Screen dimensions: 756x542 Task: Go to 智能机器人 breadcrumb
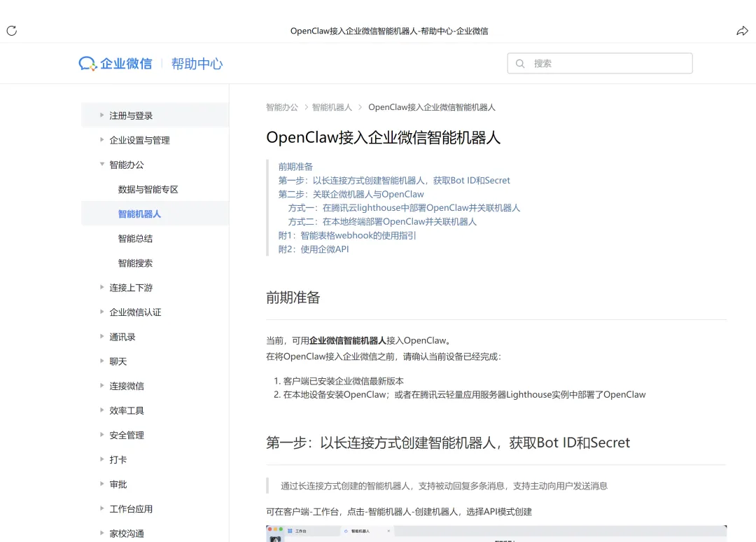pos(332,107)
